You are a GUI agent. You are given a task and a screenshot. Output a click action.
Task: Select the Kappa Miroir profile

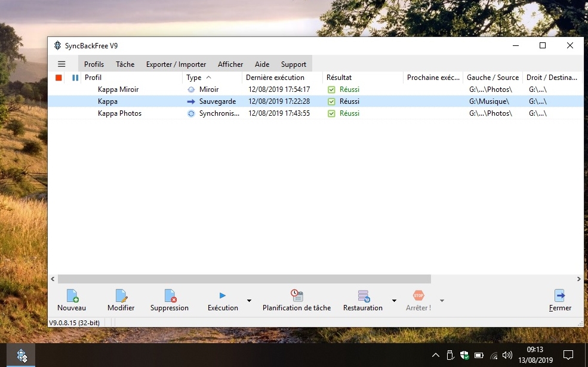[x=118, y=90]
